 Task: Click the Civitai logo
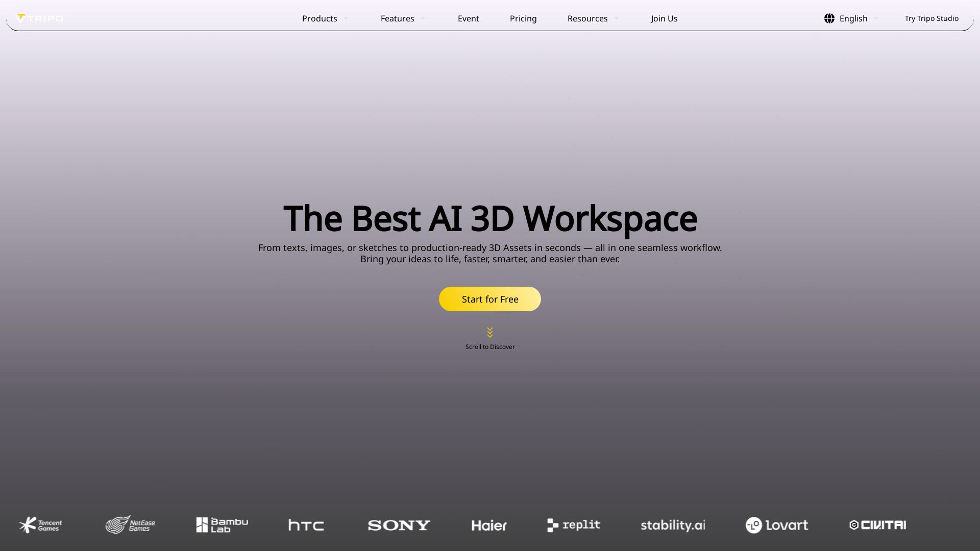click(x=877, y=525)
